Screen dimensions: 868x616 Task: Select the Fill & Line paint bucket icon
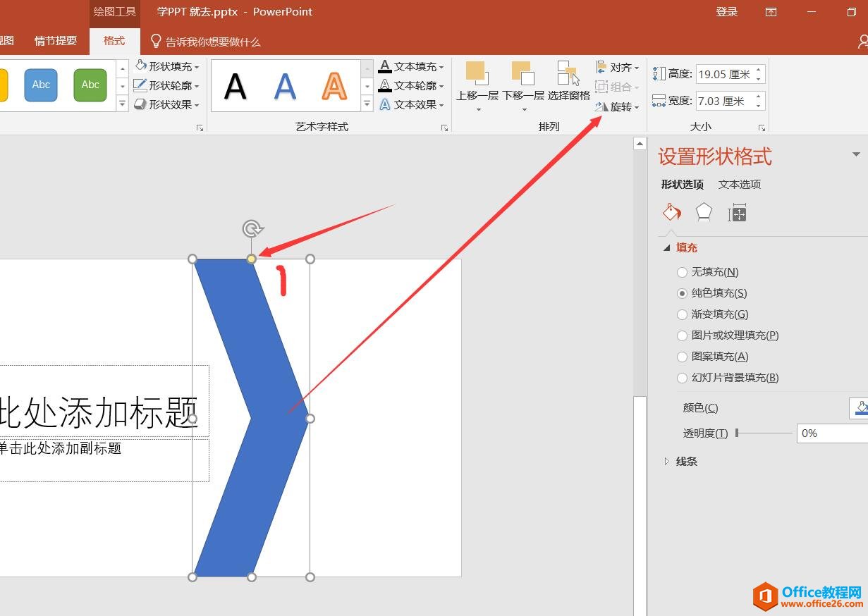(671, 211)
